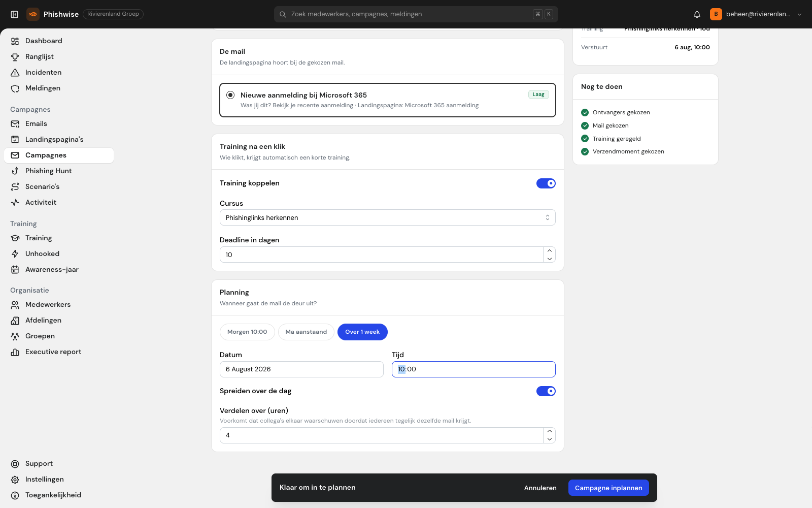Viewport: 812px width, 508px height.
Task: Click the Meldingen icon
Action: tap(15, 88)
